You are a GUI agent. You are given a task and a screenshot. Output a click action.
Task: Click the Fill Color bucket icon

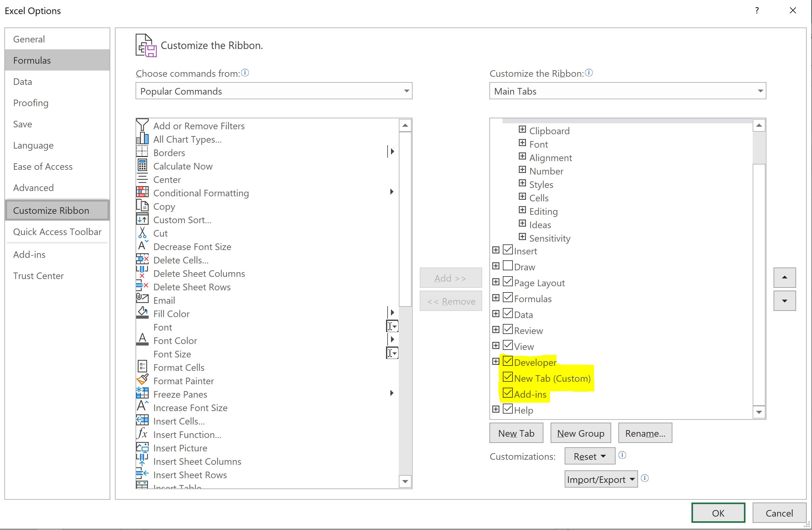click(142, 313)
